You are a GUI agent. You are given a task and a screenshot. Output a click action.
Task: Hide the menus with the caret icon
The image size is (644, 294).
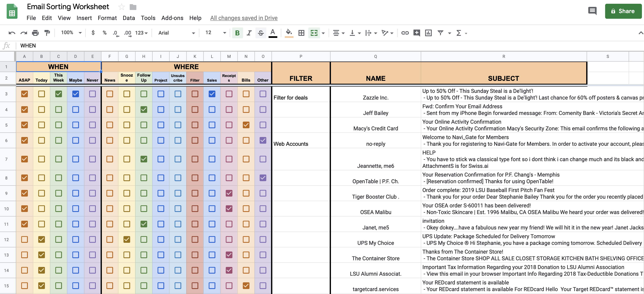[x=640, y=33]
